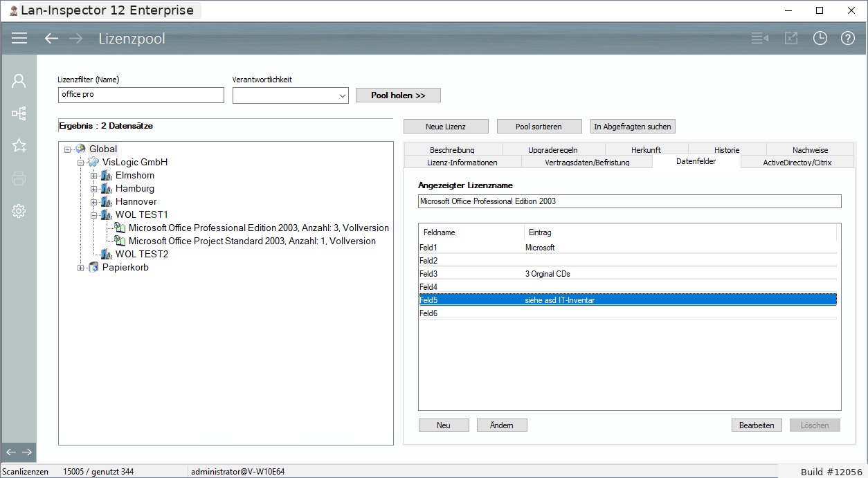Screen dimensions: 868x478
Task: Collapse the VisLogic GmbH node
Action: (81, 162)
